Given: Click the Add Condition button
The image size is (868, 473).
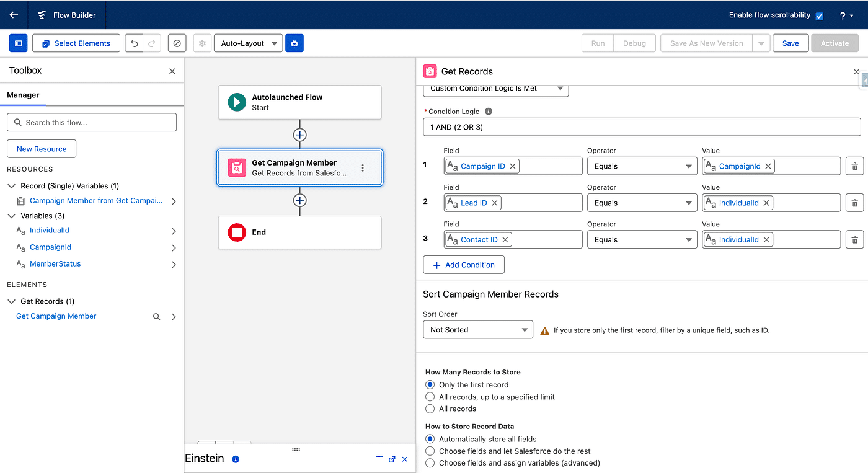Looking at the screenshot, I should tap(463, 265).
